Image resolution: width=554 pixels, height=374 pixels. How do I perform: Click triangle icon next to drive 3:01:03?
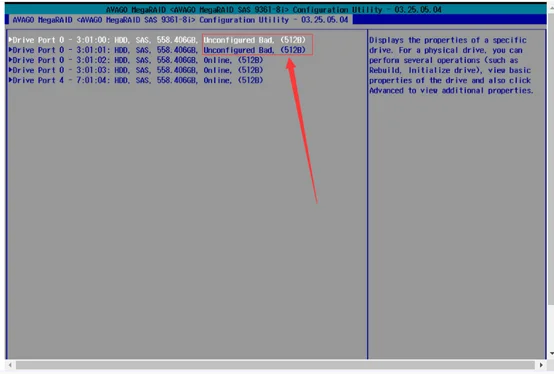click(x=10, y=70)
